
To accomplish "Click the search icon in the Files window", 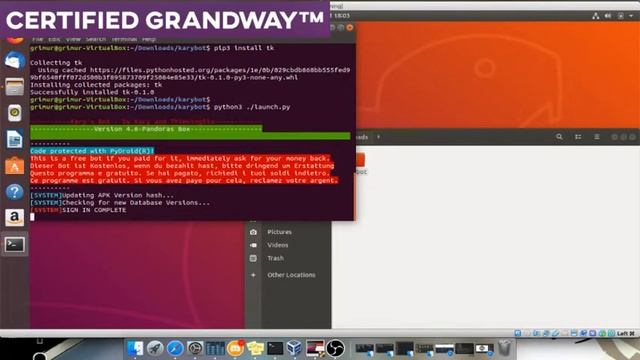I will tap(559, 137).
